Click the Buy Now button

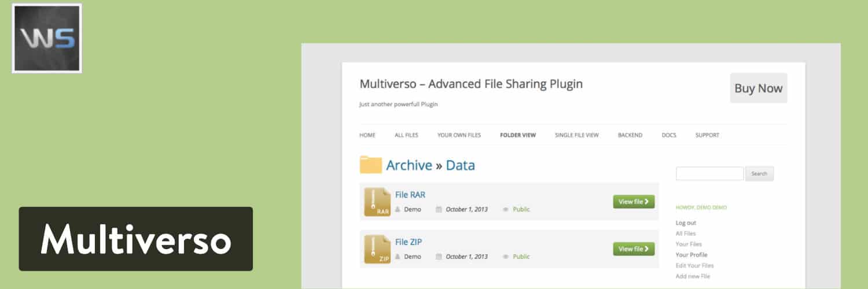coord(759,88)
